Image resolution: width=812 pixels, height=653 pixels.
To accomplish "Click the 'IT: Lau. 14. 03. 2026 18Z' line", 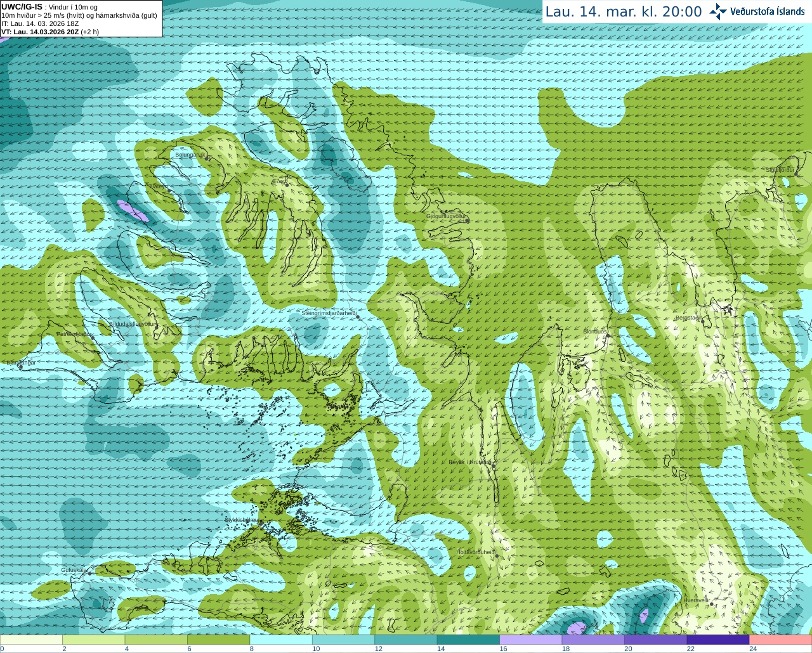I will click(40, 23).
